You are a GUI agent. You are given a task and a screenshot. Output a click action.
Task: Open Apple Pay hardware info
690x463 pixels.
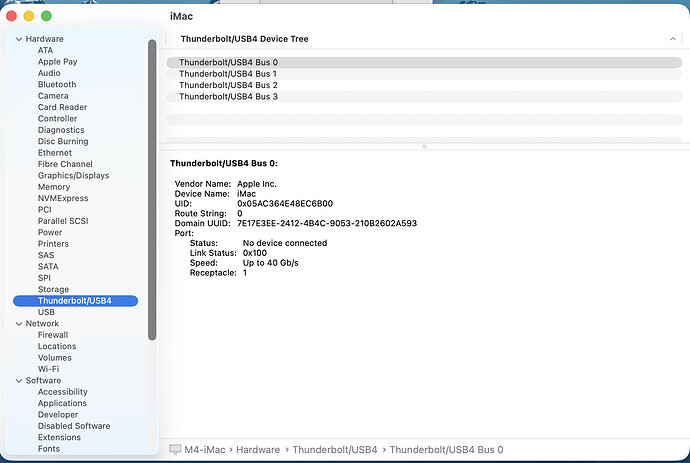58,62
